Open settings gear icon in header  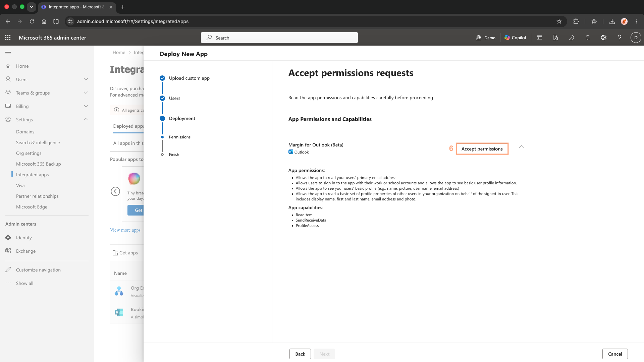coord(604,38)
